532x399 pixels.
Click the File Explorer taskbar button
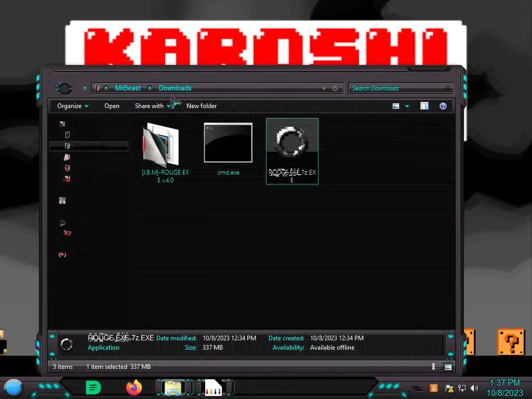pyautogui.click(x=173, y=388)
